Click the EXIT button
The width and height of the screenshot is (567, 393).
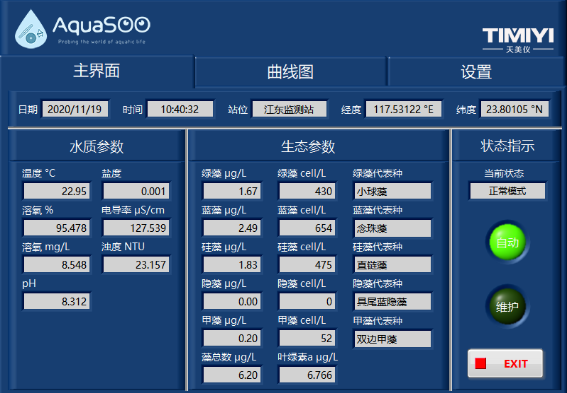pos(505,363)
